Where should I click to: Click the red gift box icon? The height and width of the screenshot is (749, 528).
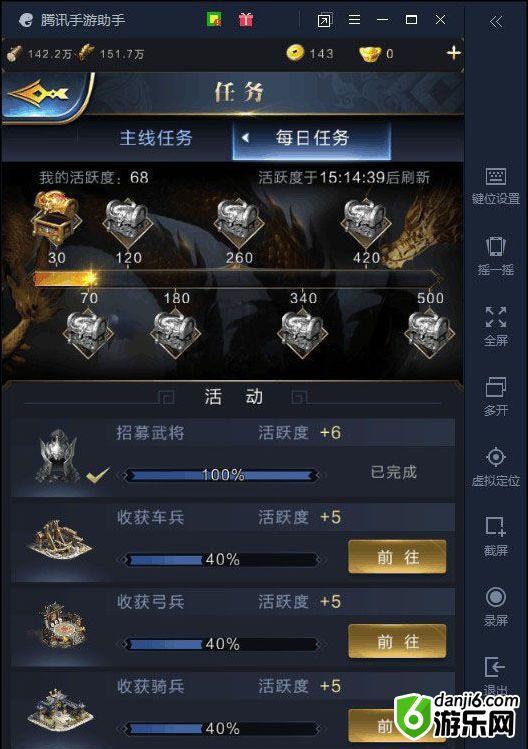[x=246, y=20]
